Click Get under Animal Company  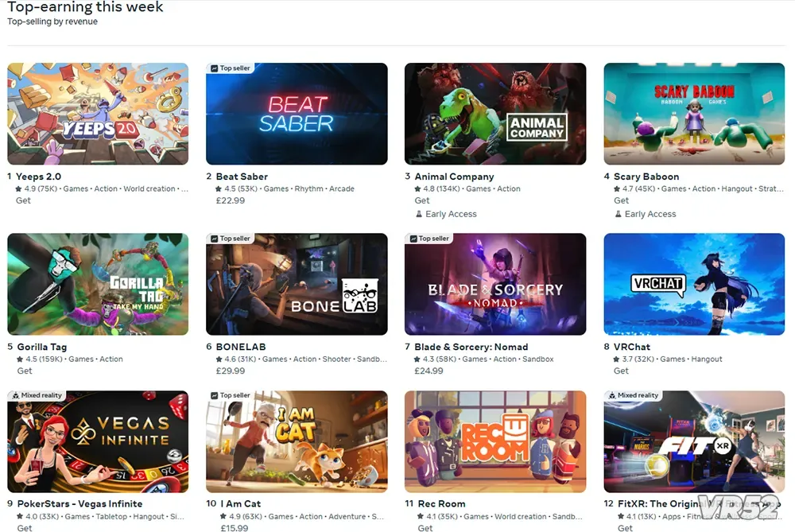(422, 200)
